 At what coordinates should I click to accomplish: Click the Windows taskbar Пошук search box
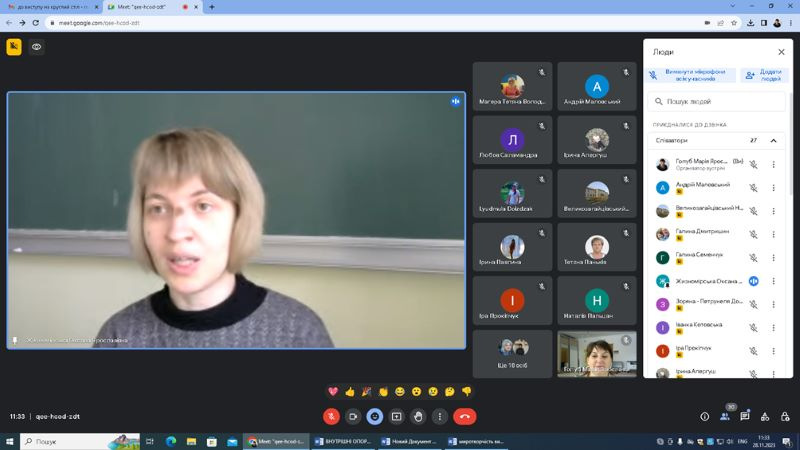click(80, 441)
